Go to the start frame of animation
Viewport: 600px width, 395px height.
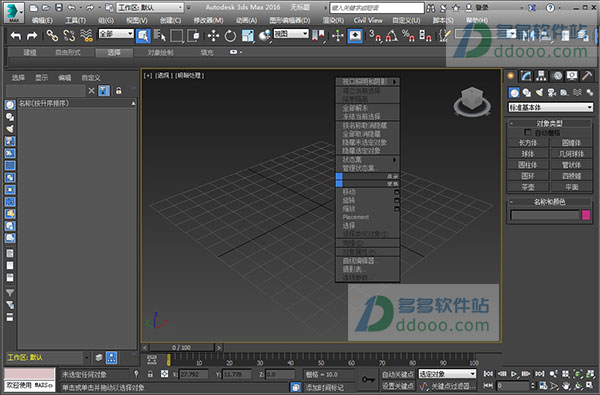(x=488, y=374)
